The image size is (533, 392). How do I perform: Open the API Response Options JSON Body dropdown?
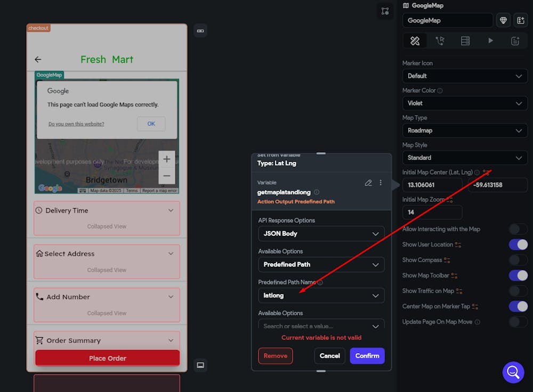tap(321, 234)
